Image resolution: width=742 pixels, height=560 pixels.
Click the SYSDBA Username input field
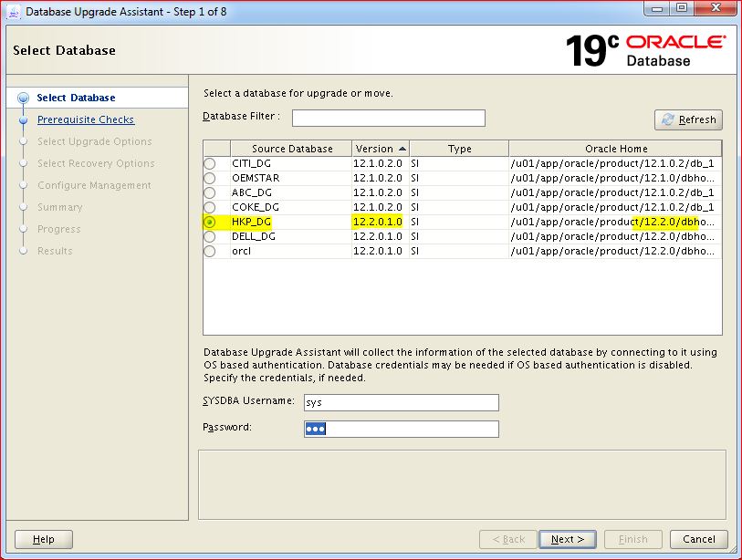(x=401, y=402)
